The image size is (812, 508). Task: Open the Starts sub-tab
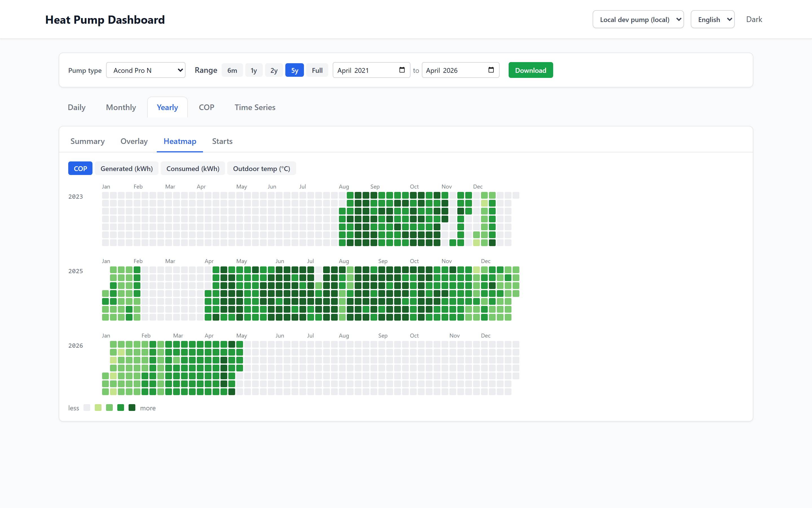[222, 141]
